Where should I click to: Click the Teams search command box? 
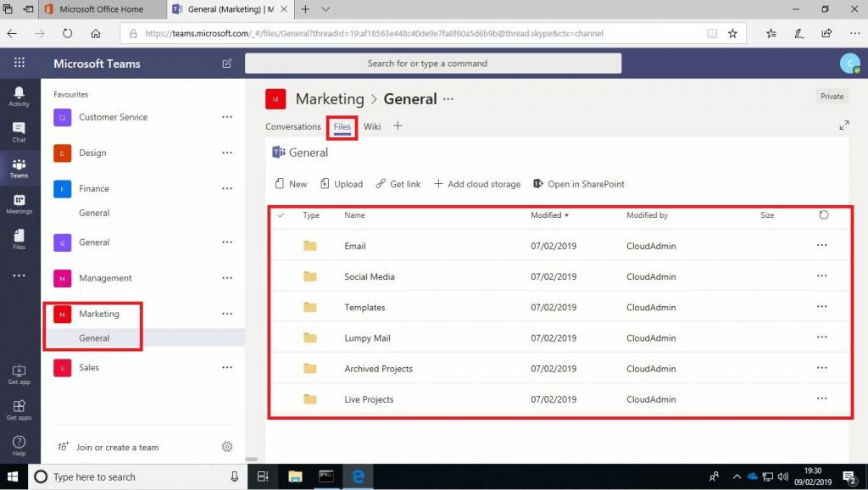[x=433, y=63]
